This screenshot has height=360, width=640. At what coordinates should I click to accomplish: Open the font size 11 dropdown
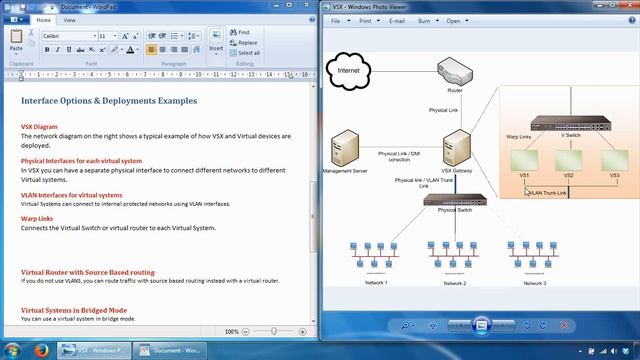(x=115, y=36)
